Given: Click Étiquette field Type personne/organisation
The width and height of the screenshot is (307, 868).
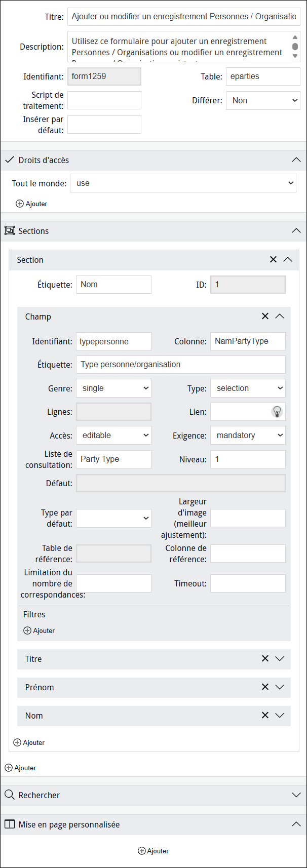Looking at the screenshot, I should click(x=181, y=365).
